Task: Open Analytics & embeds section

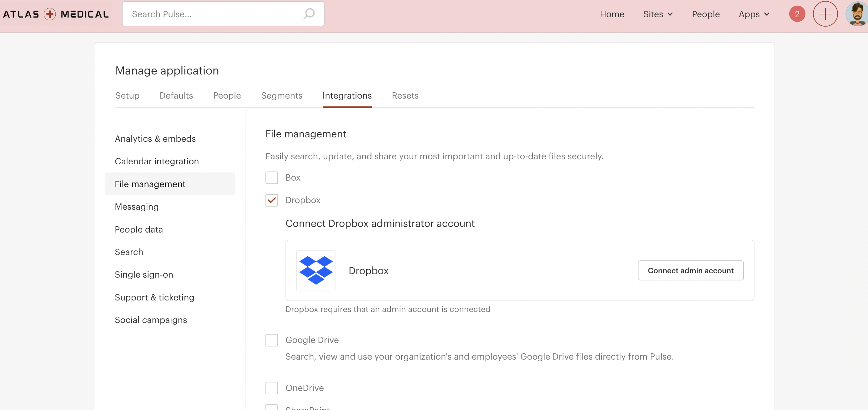Action: pyautogui.click(x=155, y=139)
